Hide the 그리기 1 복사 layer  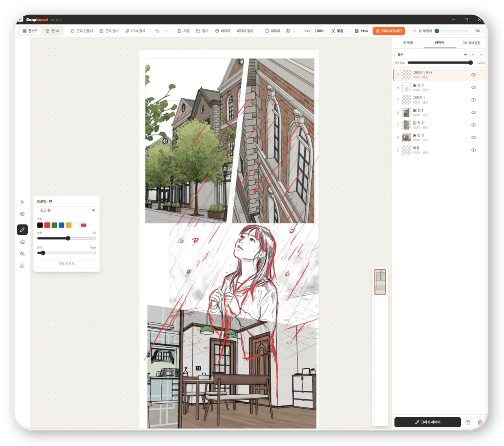click(474, 75)
